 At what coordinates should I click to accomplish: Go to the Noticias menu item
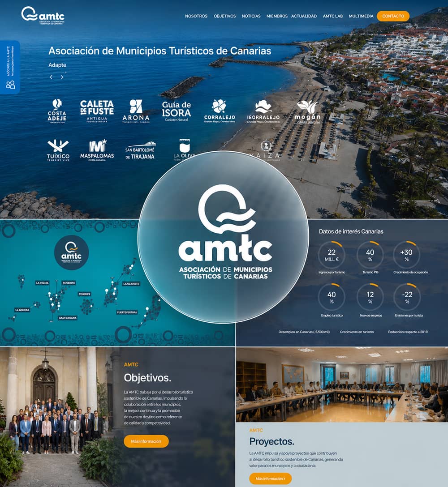[251, 16]
